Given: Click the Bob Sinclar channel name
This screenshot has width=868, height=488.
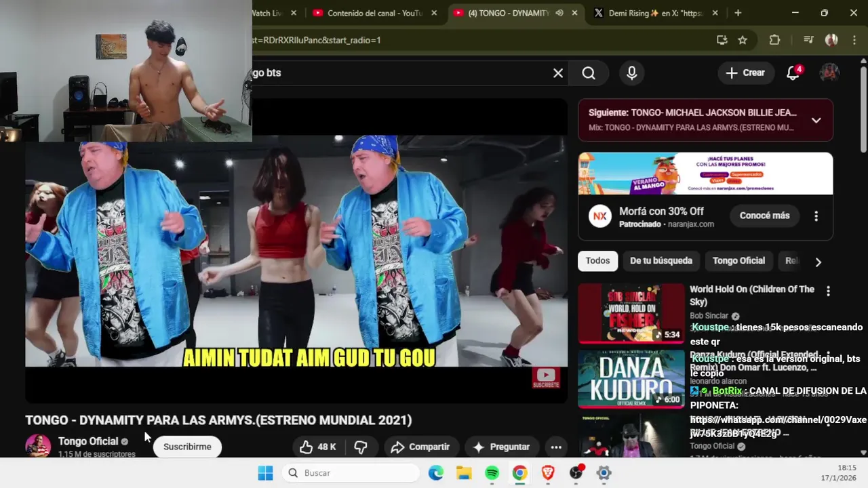Looking at the screenshot, I should tap(709, 316).
